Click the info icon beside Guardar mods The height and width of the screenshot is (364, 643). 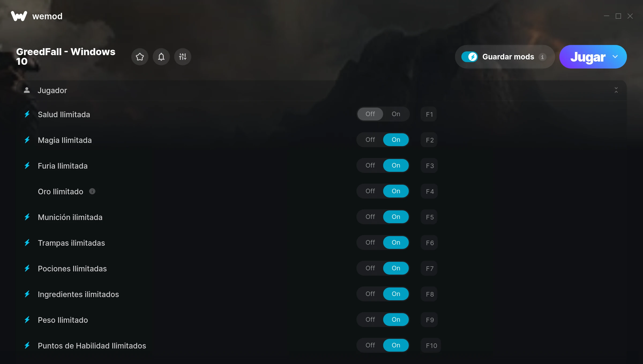click(x=542, y=57)
